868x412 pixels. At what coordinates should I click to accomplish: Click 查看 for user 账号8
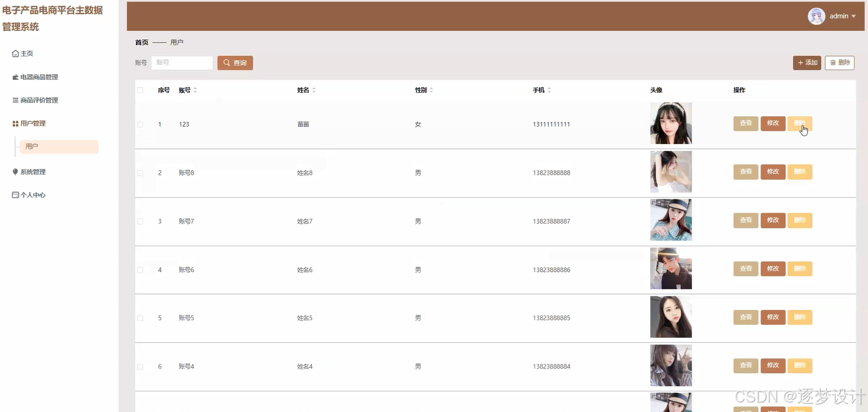tap(746, 172)
